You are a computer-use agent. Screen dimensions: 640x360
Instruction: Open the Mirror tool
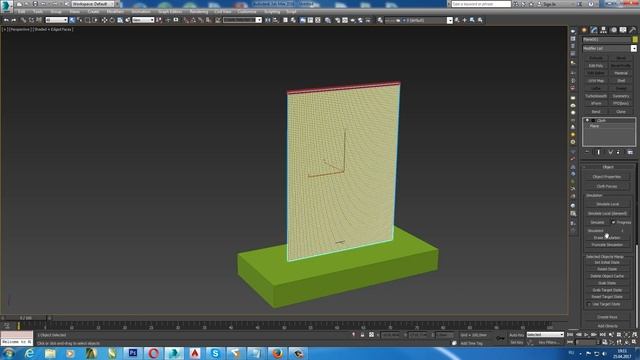tap(268, 20)
